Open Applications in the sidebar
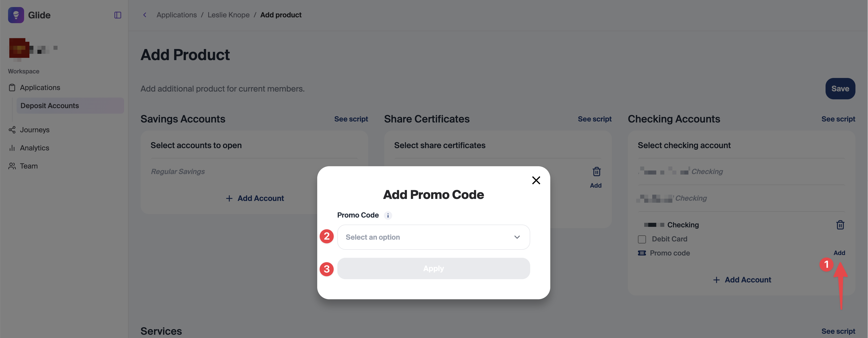The image size is (868, 338). click(40, 88)
